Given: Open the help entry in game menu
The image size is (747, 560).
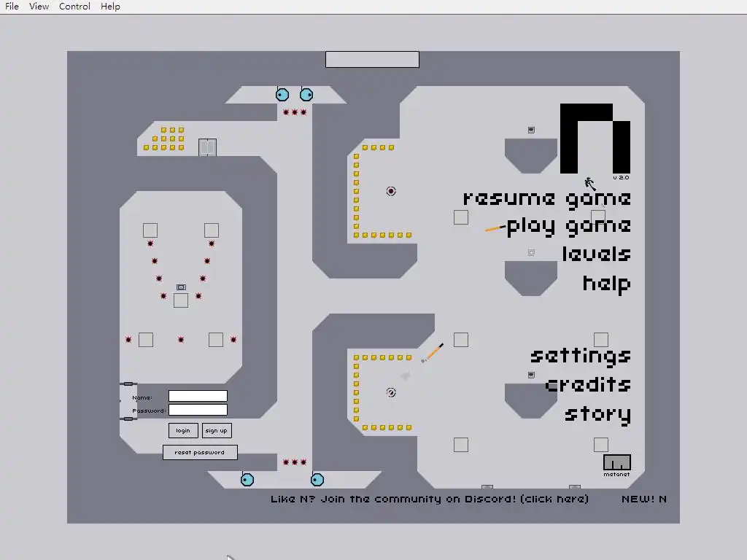Looking at the screenshot, I should (607, 284).
